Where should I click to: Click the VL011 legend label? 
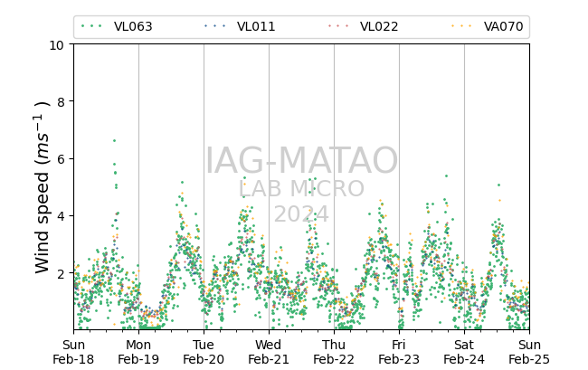click(256, 26)
